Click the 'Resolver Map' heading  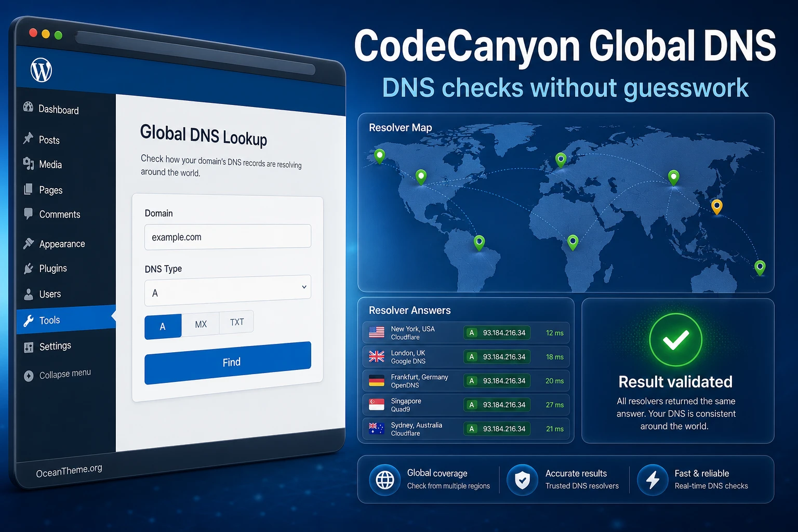point(401,127)
